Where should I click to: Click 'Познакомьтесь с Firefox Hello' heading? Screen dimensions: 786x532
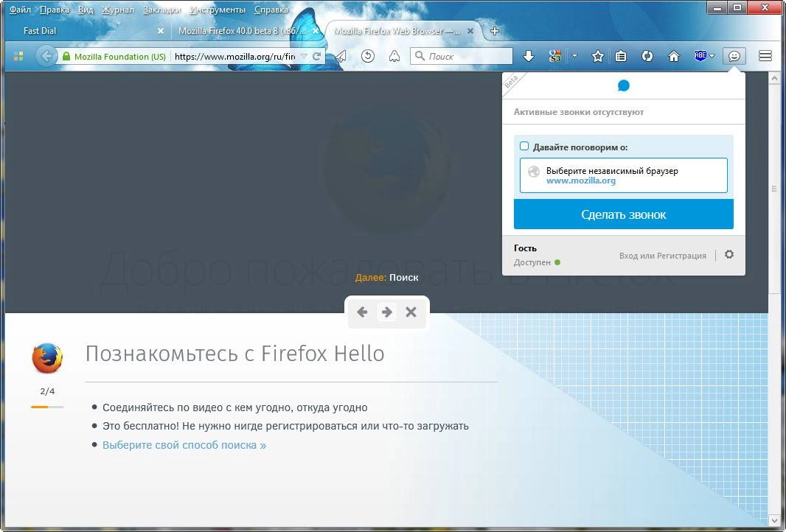pos(234,354)
